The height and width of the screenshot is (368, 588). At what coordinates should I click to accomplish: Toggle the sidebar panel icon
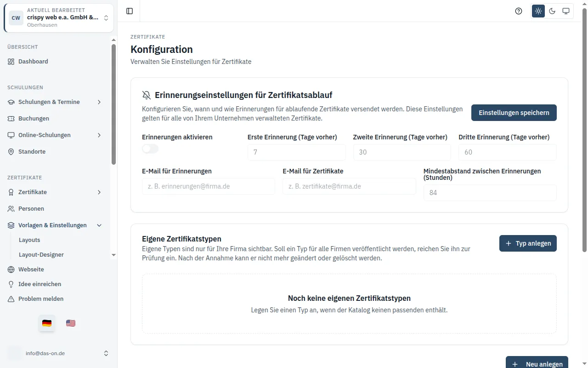130,11
